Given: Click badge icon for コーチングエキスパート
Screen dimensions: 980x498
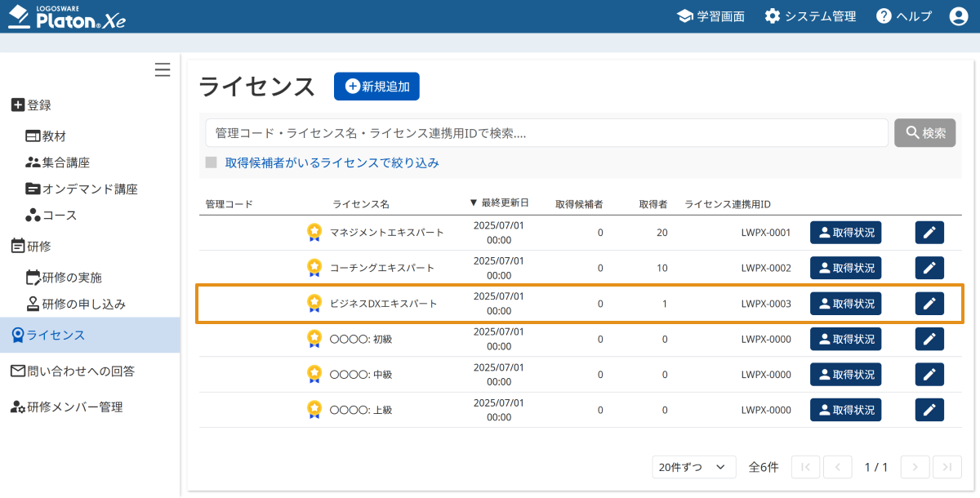Looking at the screenshot, I should (314, 268).
